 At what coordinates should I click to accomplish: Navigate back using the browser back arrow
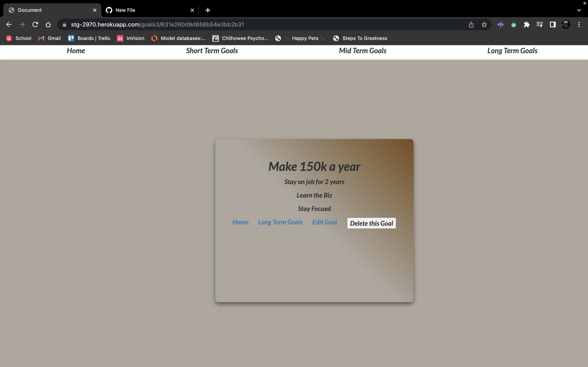(x=9, y=24)
